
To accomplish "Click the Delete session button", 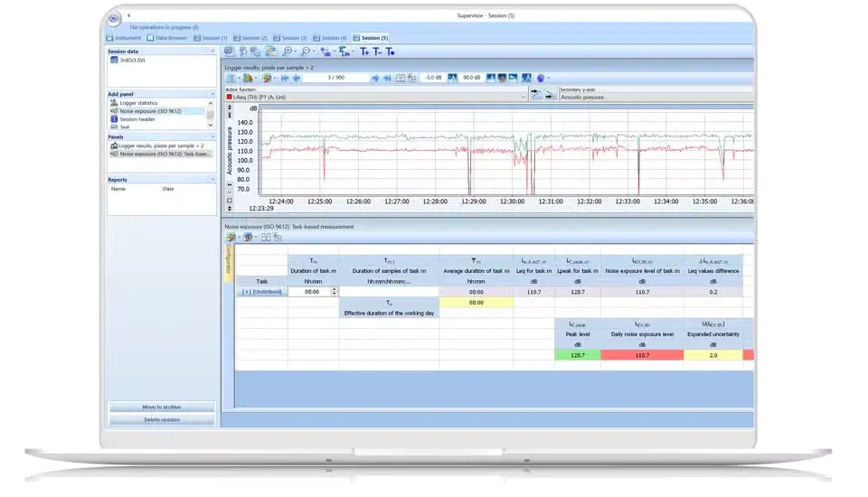I will click(x=162, y=419).
